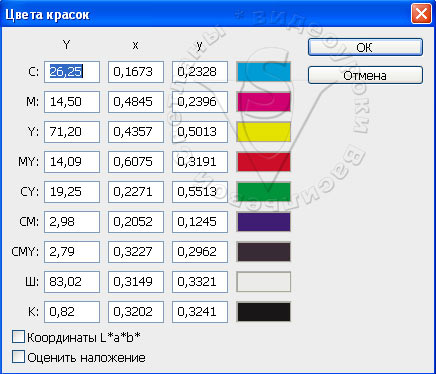
Task: Click the red MY color swatch
Action: click(x=264, y=162)
